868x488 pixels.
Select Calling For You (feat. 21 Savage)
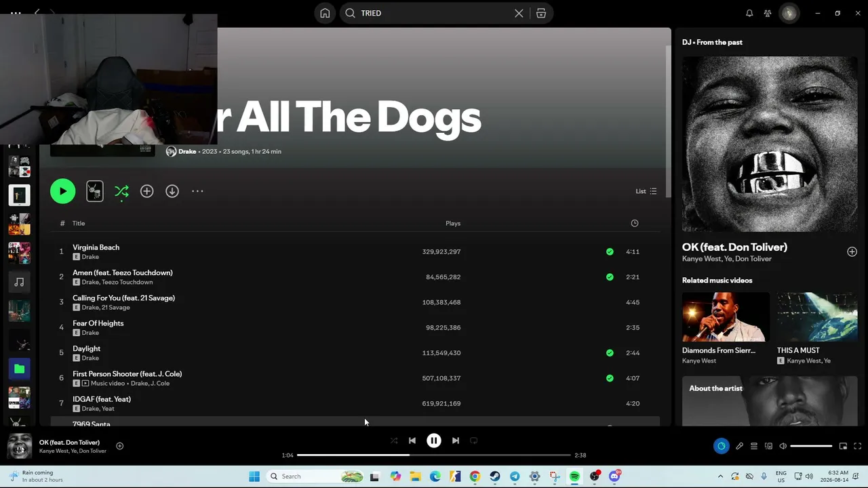(x=355, y=302)
